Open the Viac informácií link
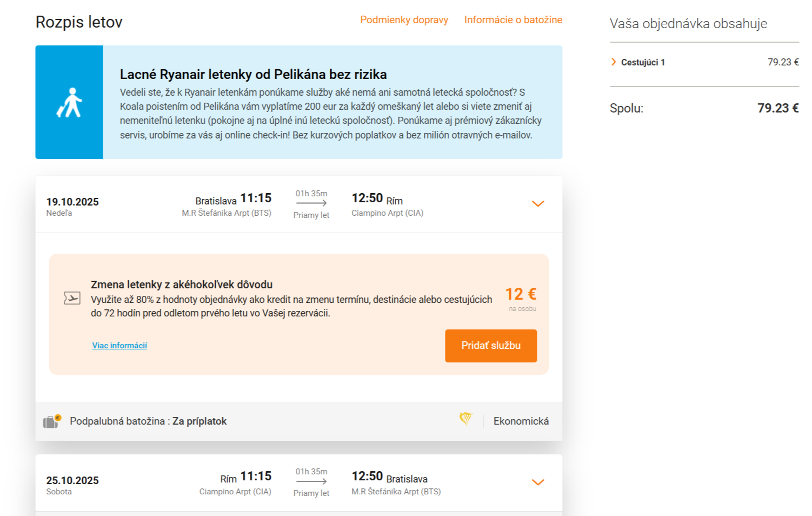 (119, 346)
